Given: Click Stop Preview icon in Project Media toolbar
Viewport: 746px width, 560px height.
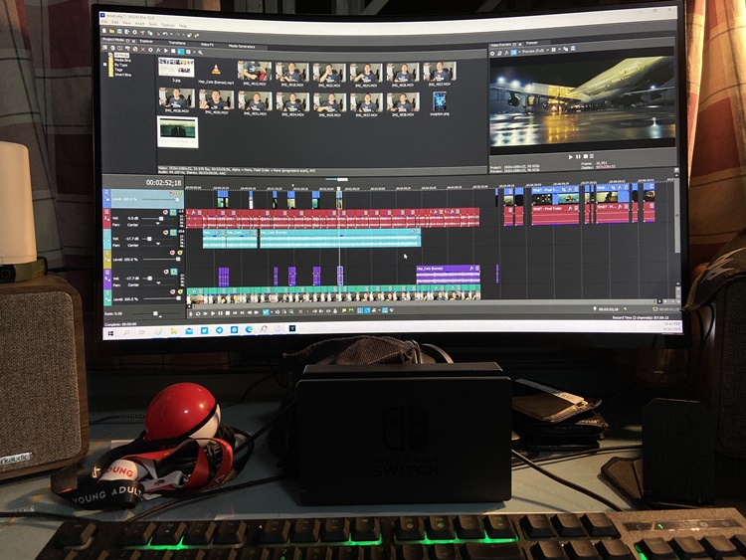Looking at the screenshot, I should point(173,51).
